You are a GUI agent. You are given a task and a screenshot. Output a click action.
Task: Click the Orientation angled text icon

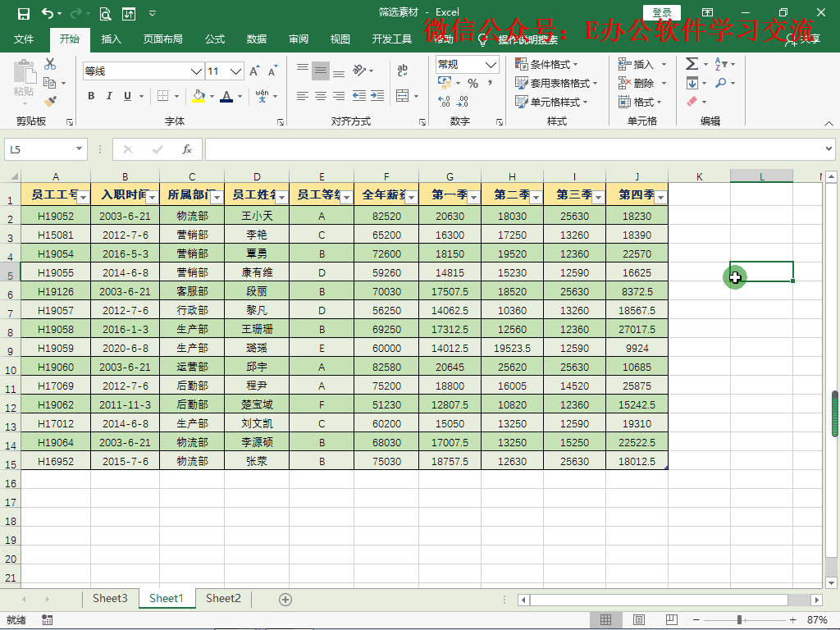pos(359,71)
